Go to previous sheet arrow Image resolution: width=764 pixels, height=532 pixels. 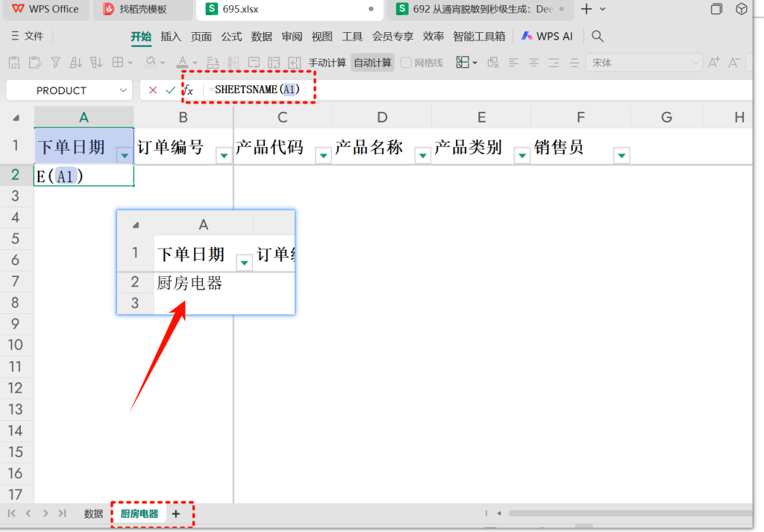[x=28, y=513]
